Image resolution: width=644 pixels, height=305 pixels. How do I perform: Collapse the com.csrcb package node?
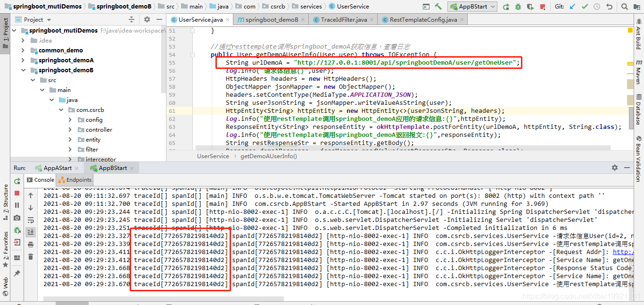pos(60,110)
